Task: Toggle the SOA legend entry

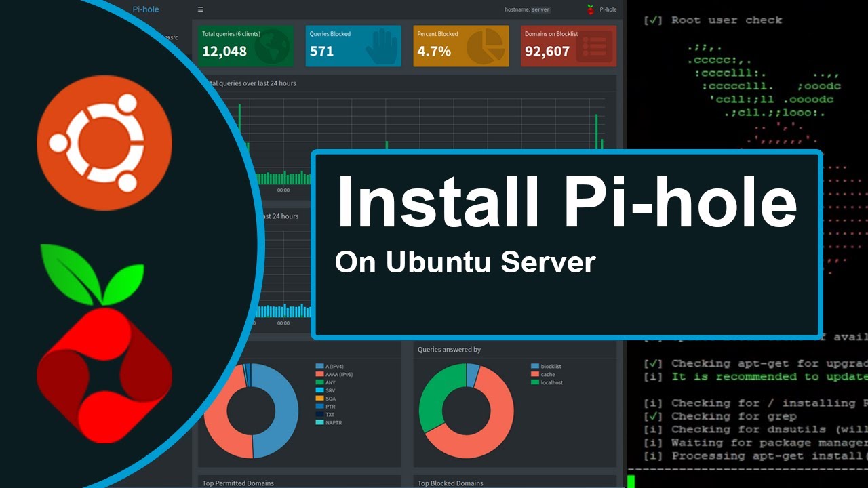Action: pyautogui.click(x=326, y=399)
